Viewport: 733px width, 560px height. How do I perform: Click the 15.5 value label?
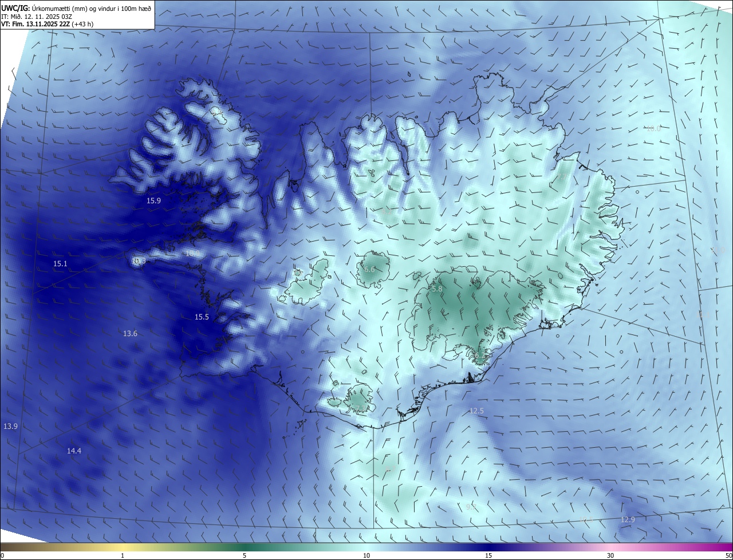(x=202, y=317)
